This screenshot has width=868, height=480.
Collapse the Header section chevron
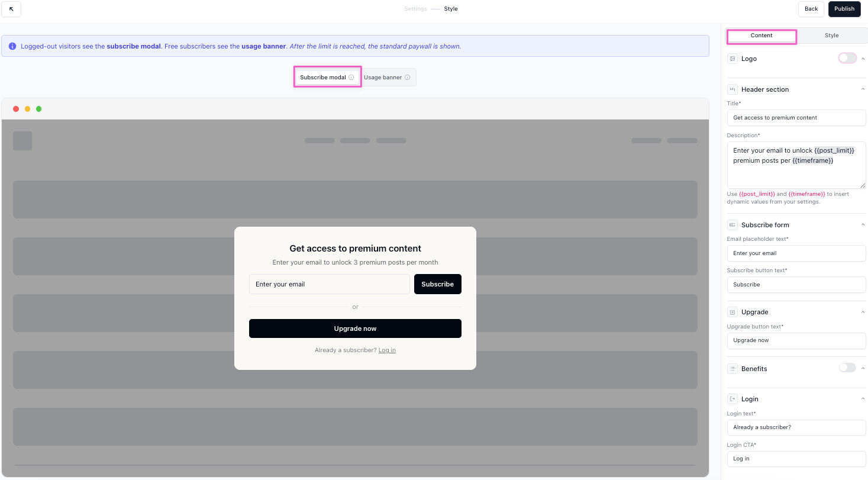click(863, 89)
